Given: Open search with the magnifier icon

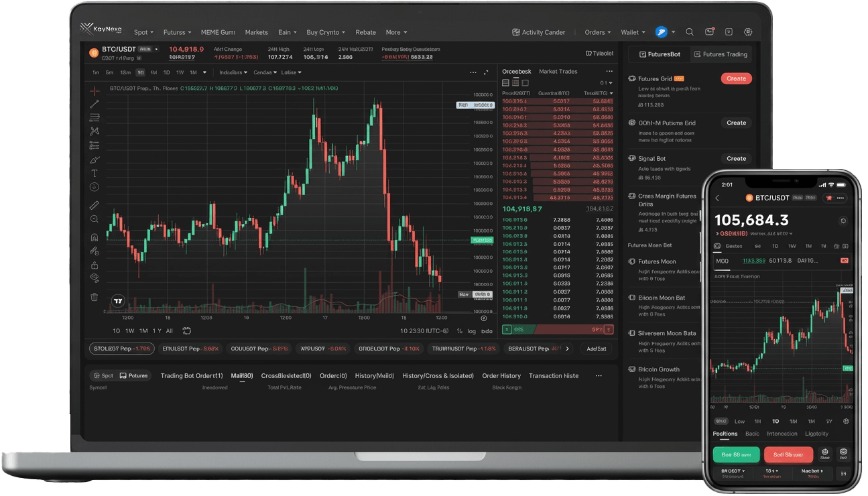Looking at the screenshot, I should point(690,32).
